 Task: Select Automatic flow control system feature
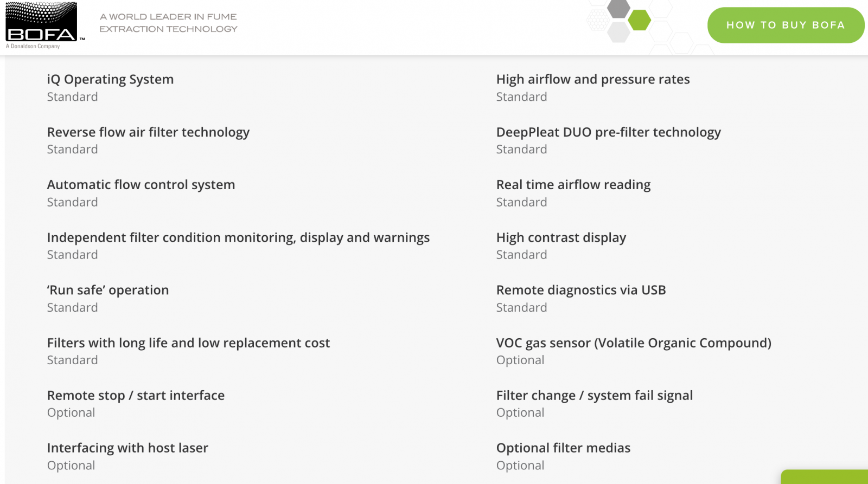click(141, 185)
